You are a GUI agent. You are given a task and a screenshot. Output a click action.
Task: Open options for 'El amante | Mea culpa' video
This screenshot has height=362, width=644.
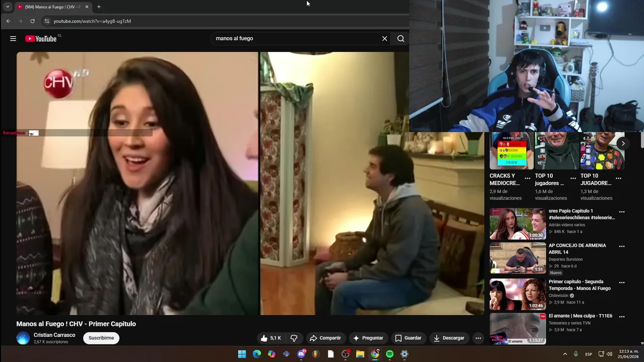pos(622,317)
